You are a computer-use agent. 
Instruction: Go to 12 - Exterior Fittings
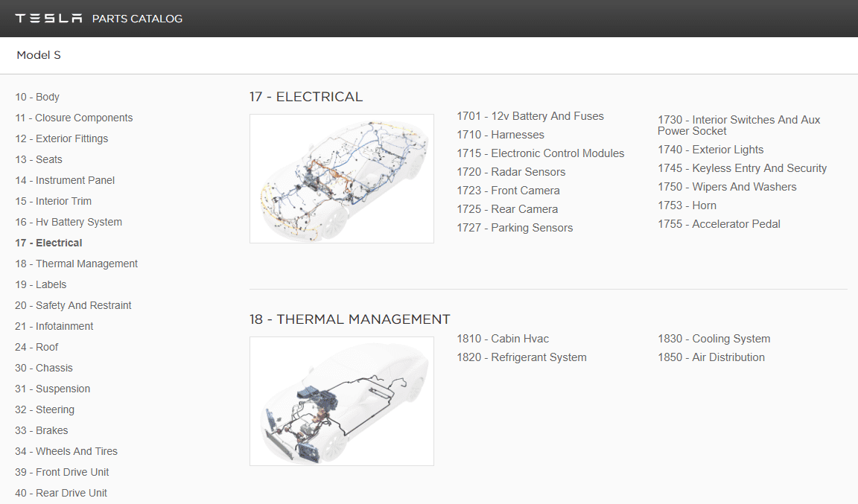[x=62, y=138]
